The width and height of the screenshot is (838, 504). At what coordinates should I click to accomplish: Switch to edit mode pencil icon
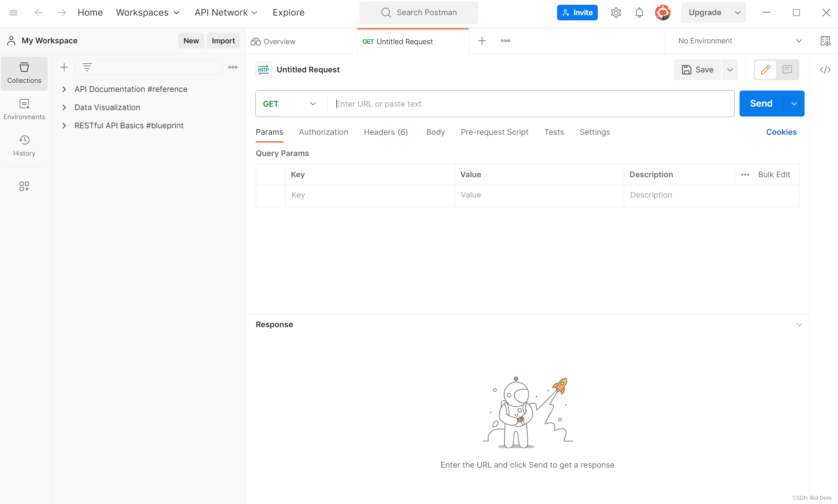766,70
